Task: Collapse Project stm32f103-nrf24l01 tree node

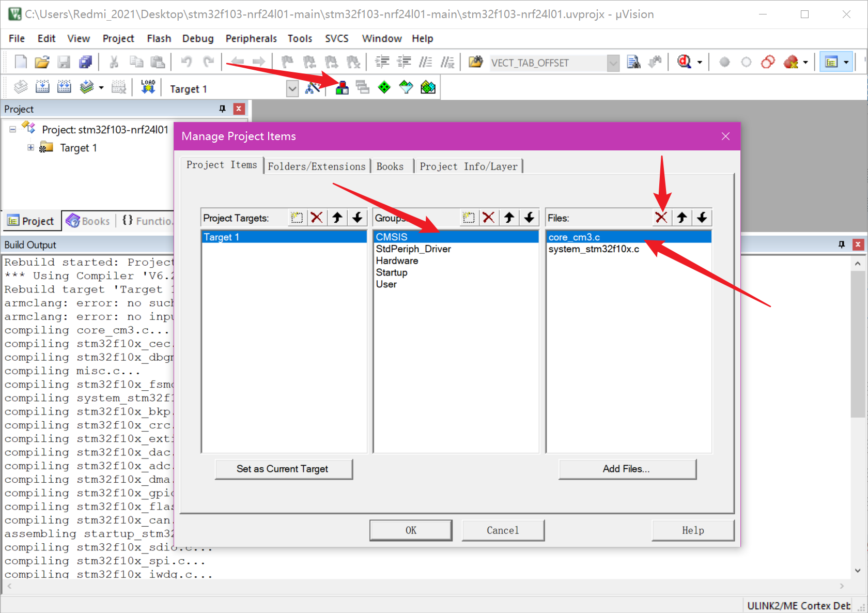Action: click(x=12, y=130)
